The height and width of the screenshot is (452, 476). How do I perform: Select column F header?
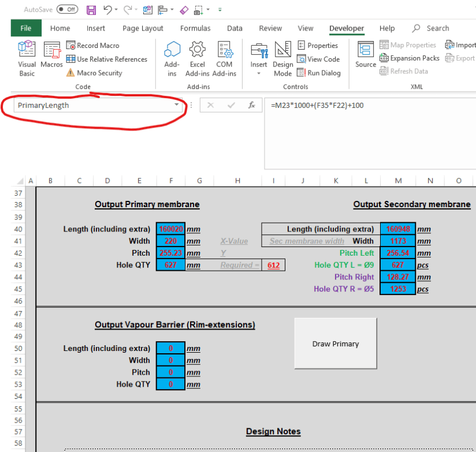171,181
